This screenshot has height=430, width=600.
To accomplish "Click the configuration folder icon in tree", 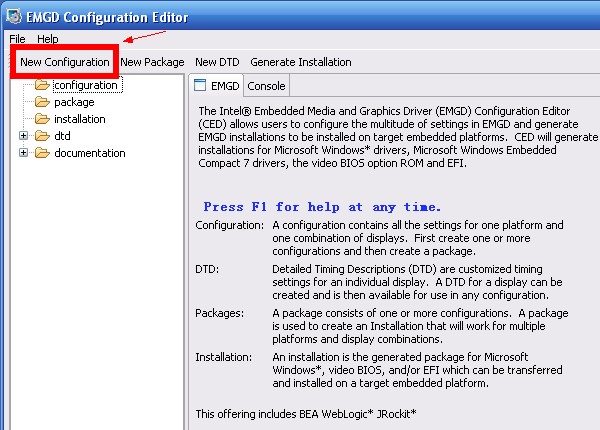I will tap(42, 85).
